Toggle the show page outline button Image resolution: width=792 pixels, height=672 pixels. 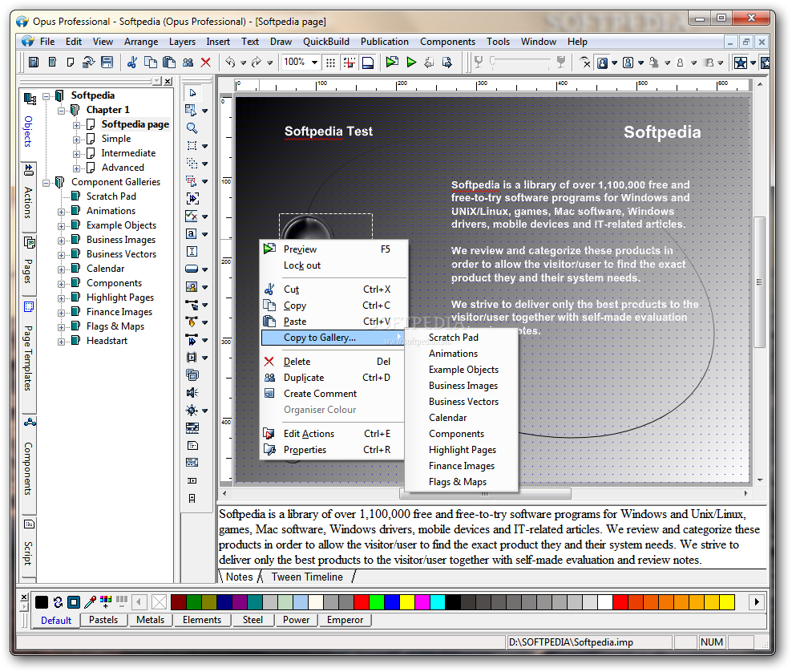368,62
